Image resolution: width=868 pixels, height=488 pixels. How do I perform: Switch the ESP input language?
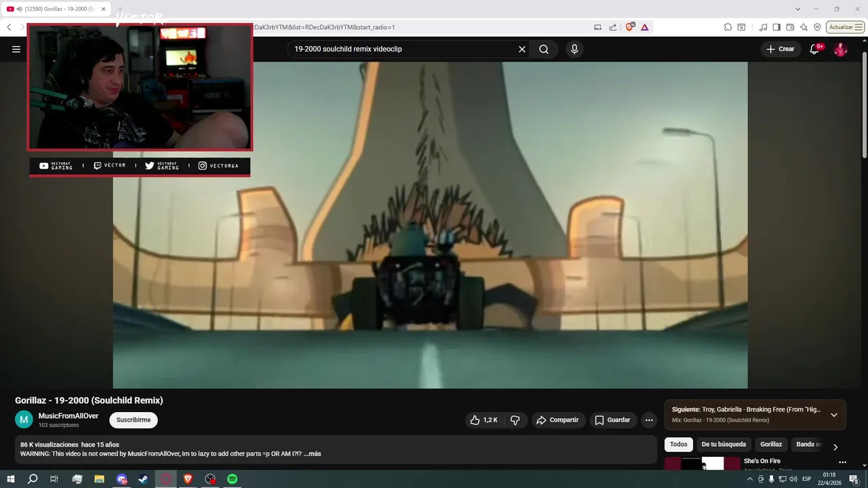(x=807, y=479)
